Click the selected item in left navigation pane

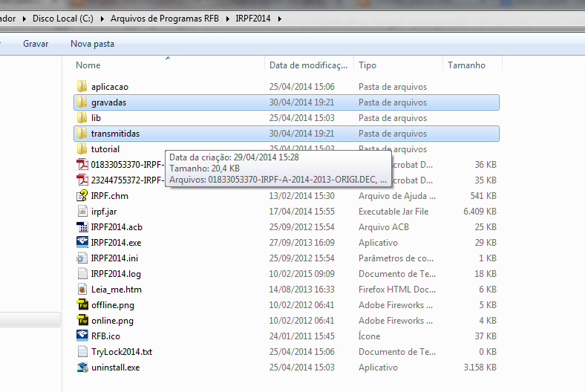(30, 320)
